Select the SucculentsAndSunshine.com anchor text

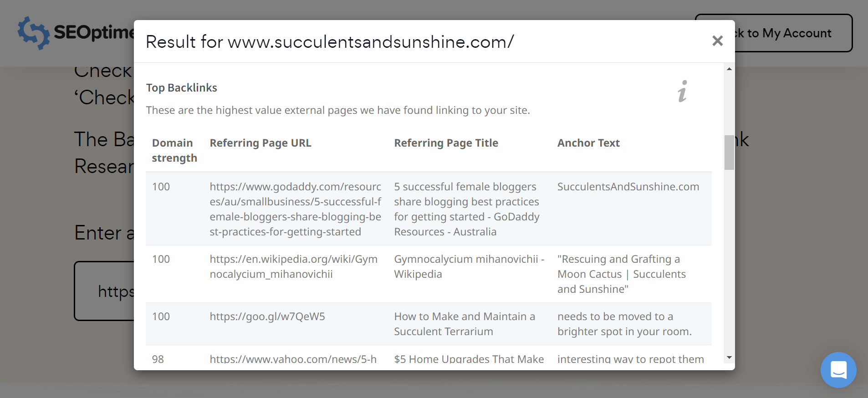click(x=628, y=186)
